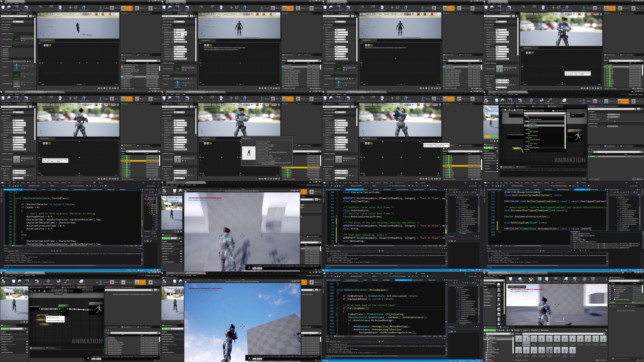Open the Filters dropdown in the level editor Content Browser

pyautogui.click(x=518, y=334)
